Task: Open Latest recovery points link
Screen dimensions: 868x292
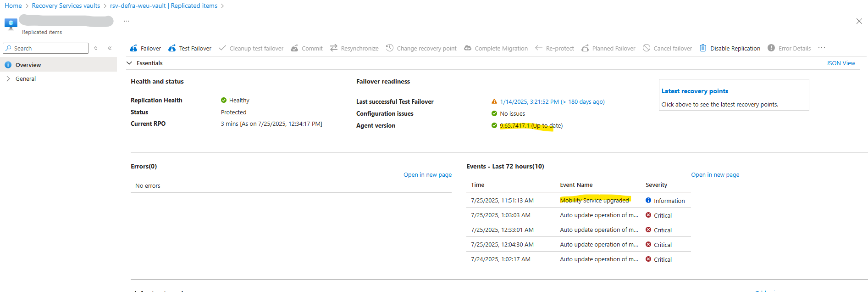Action: click(695, 91)
